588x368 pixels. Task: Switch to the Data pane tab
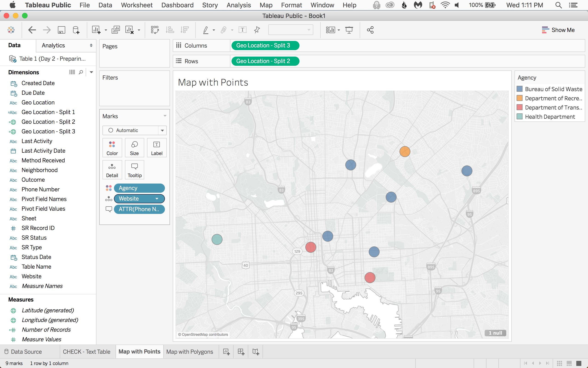point(14,45)
